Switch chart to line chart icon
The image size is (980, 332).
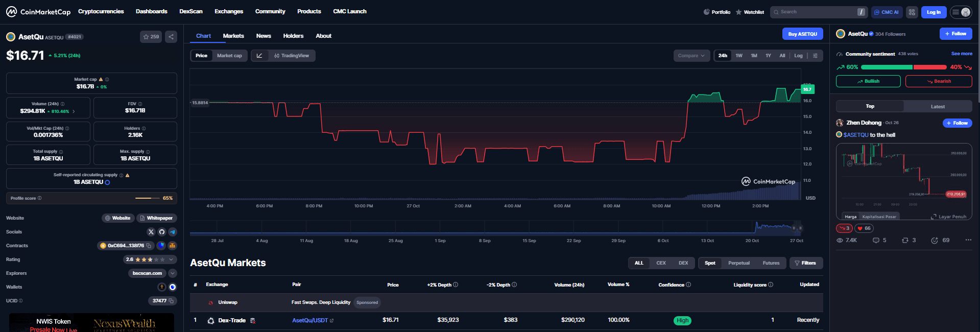(259, 56)
